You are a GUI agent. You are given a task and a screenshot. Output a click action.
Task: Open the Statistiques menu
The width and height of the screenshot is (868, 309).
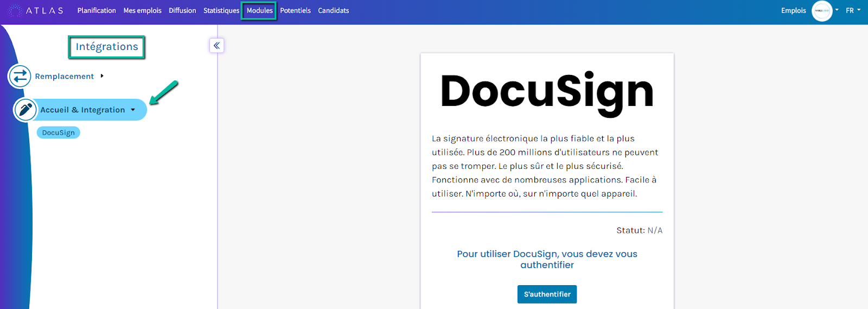tap(221, 10)
